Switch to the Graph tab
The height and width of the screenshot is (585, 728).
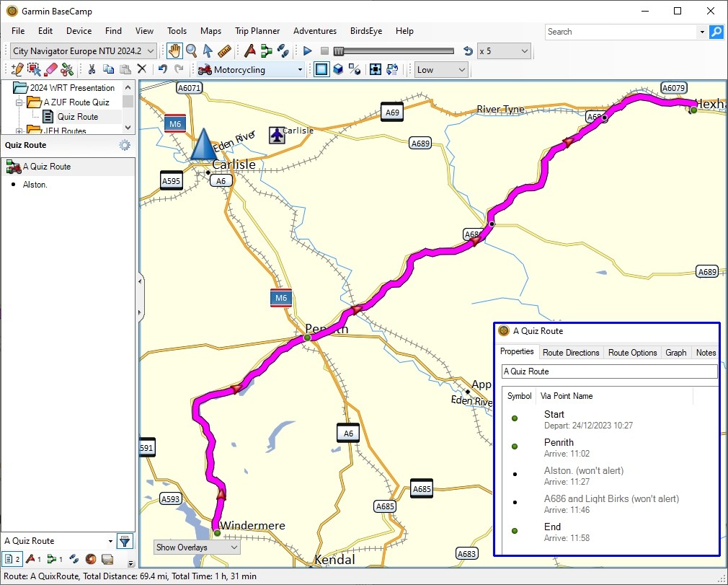coord(675,353)
